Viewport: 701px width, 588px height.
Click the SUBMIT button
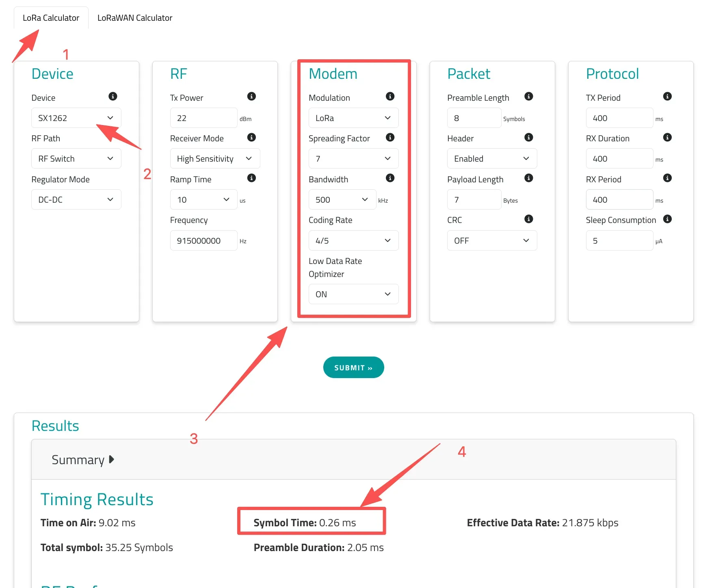pos(353,367)
